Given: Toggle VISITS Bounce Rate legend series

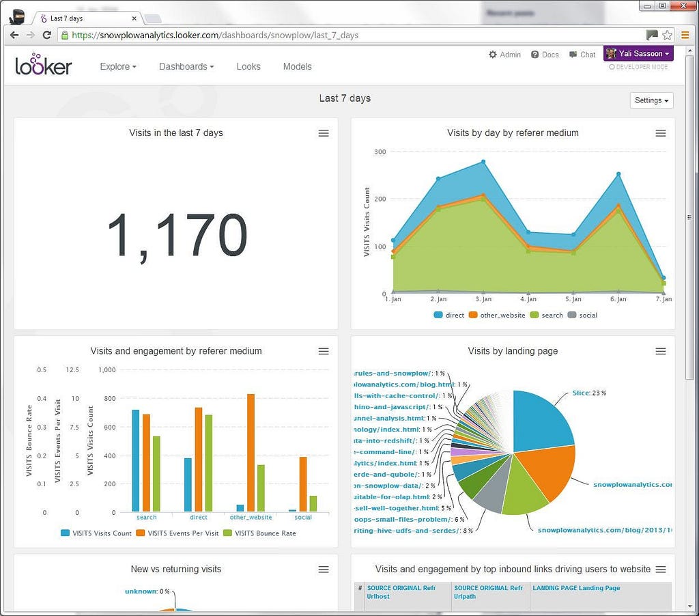Looking at the screenshot, I should pos(259,533).
